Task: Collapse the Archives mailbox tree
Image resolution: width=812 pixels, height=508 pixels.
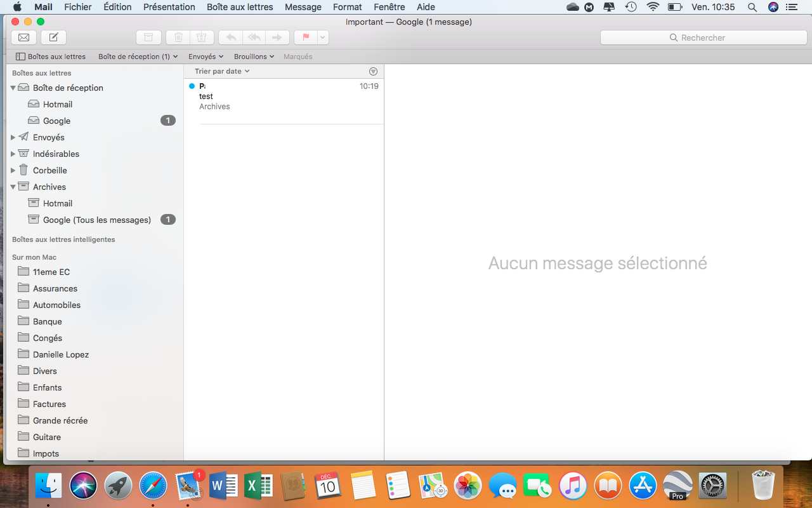Action: [x=13, y=187]
